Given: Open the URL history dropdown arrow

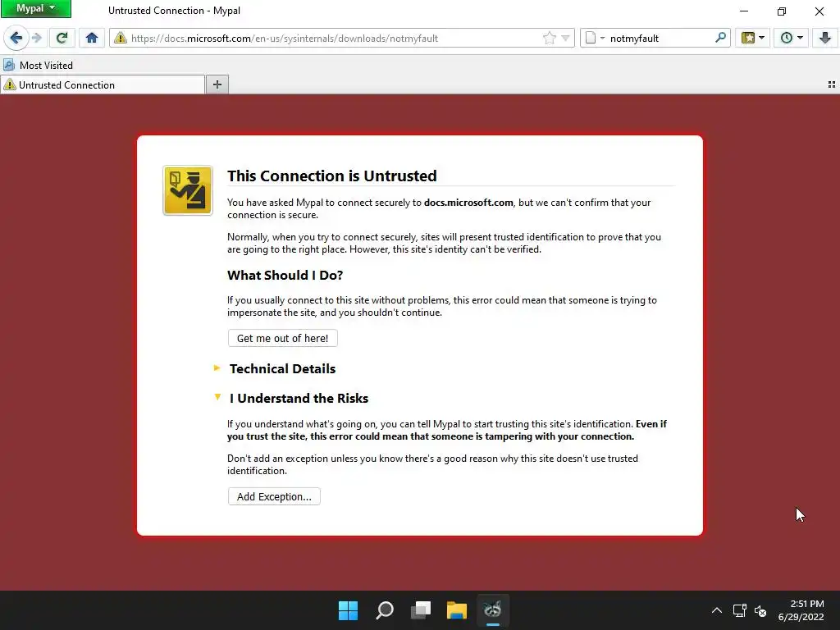Looking at the screenshot, I should click(x=565, y=38).
